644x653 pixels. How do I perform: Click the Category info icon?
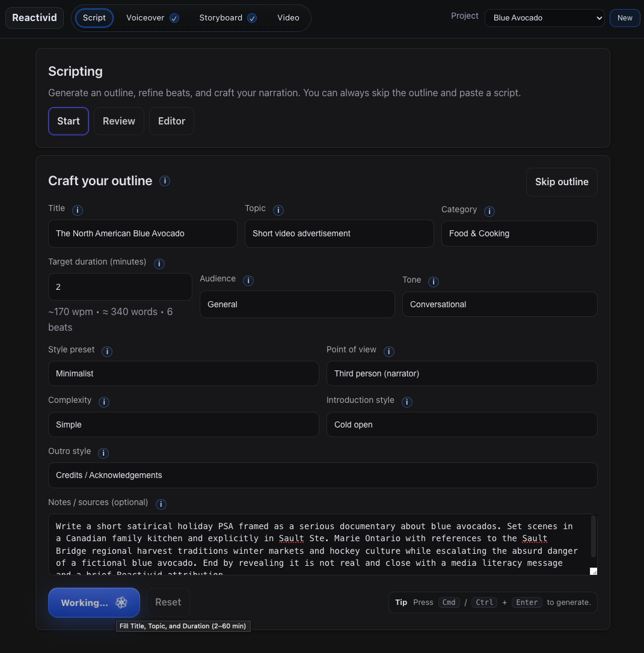coord(489,211)
